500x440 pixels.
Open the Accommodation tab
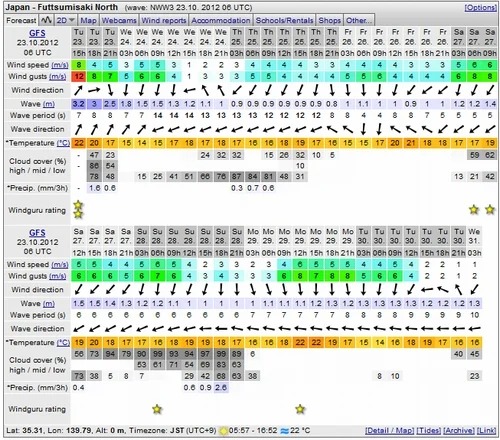click(221, 20)
